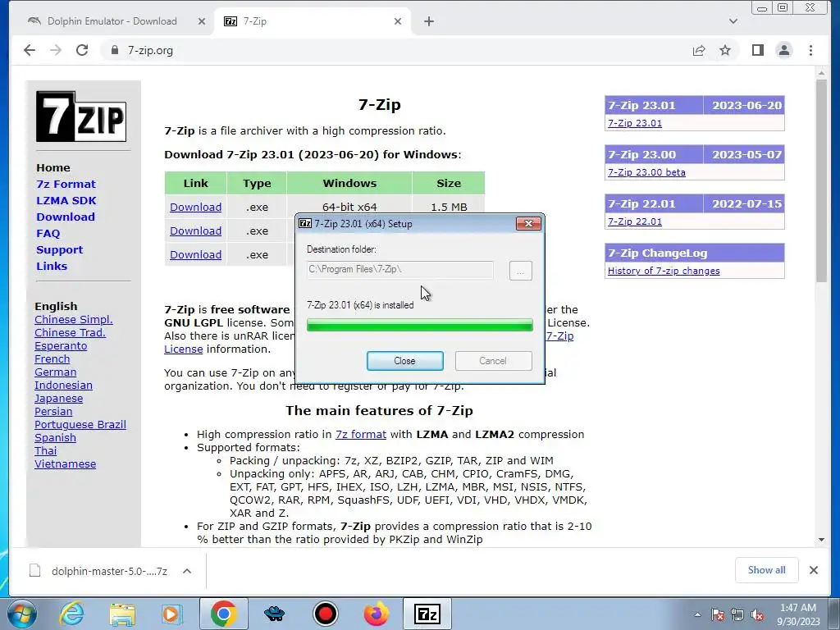Click the Setup dialog title bar X

coord(528,223)
